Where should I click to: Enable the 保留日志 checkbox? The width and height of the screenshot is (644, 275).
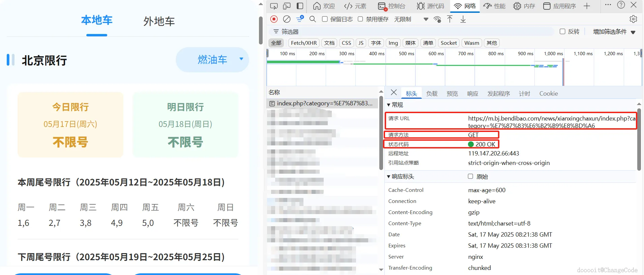coord(325,19)
